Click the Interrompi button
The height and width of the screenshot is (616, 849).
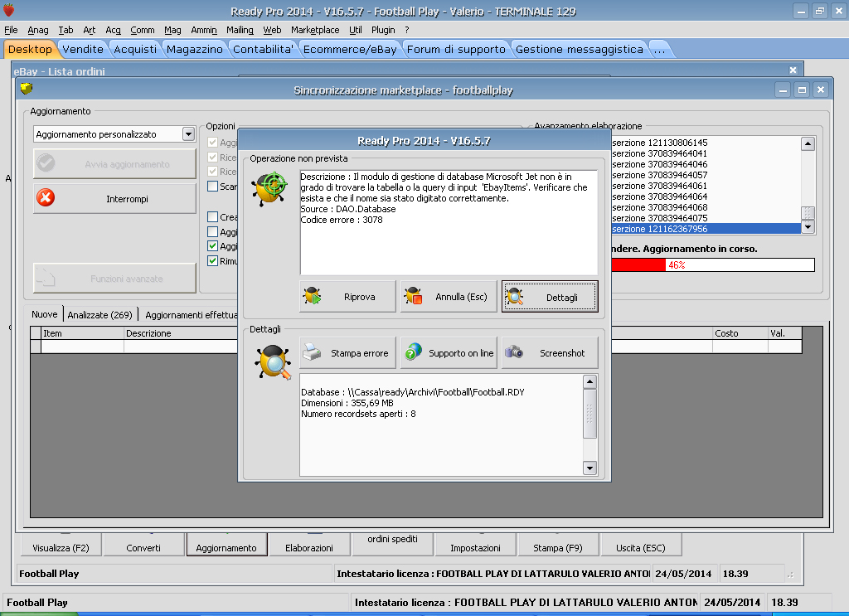(114, 198)
